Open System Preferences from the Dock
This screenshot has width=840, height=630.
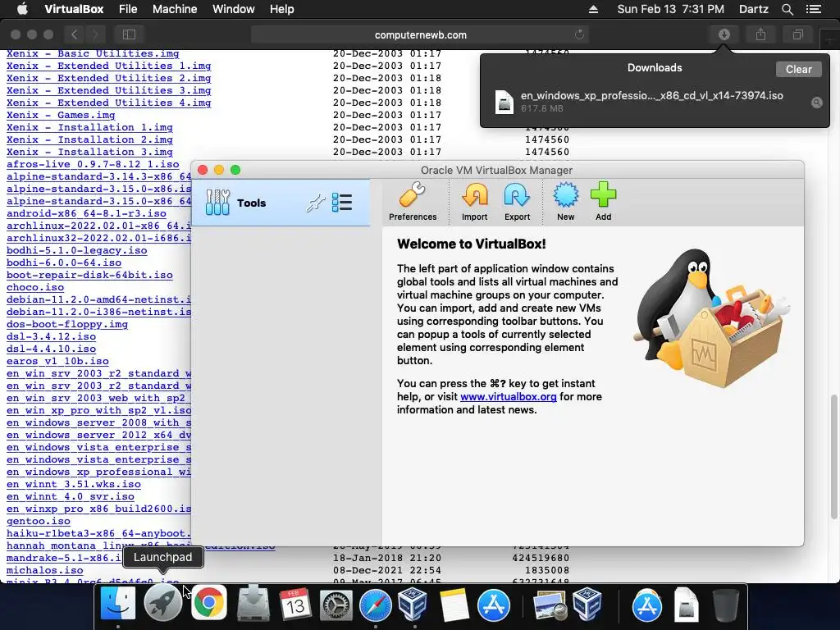(336, 605)
